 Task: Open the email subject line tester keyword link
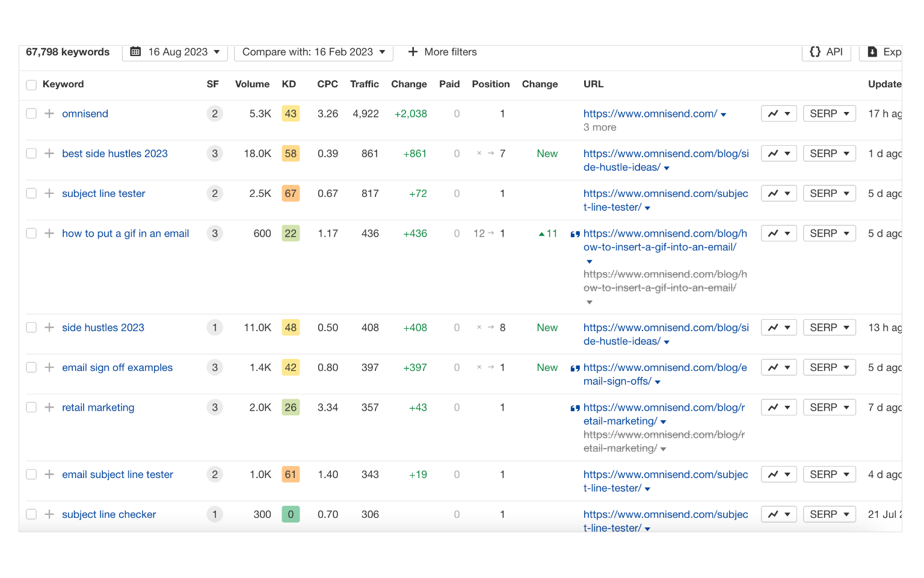[117, 474]
